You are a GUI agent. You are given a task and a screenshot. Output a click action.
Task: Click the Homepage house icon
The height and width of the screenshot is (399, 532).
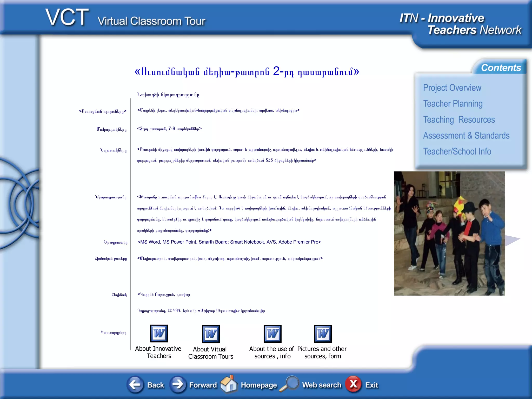coord(229,384)
